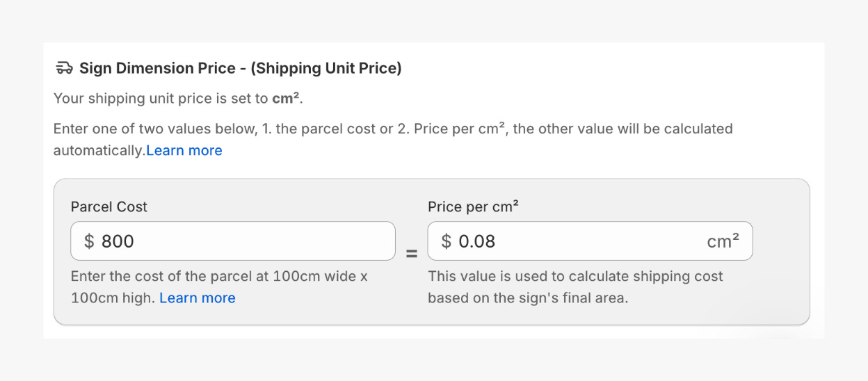Click the dollar sign in Parcel Cost field
This screenshot has width=868, height=381.
tap(89, 241)
